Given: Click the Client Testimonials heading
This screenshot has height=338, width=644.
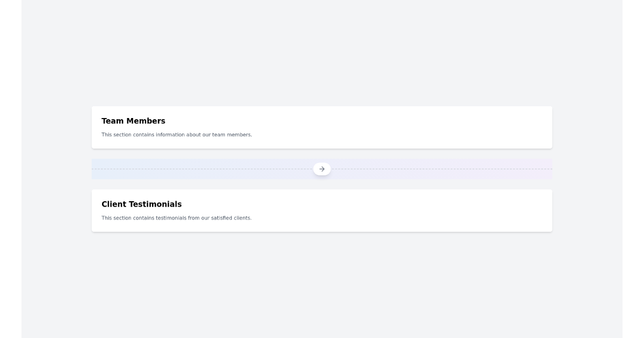Looking at the screenshot, I should click(142, 204).
